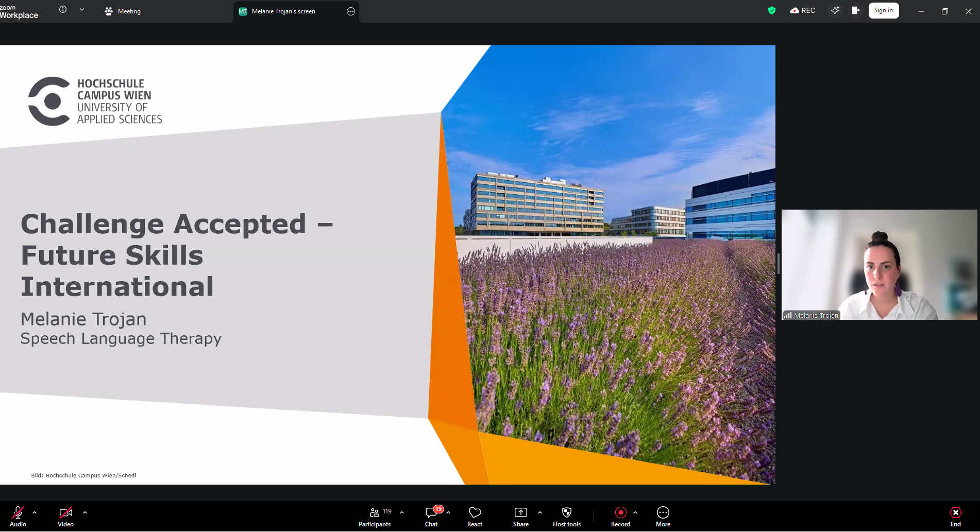Open the Chat panel
This screenshot has height=532, width=980.
(x=431, y=517)
